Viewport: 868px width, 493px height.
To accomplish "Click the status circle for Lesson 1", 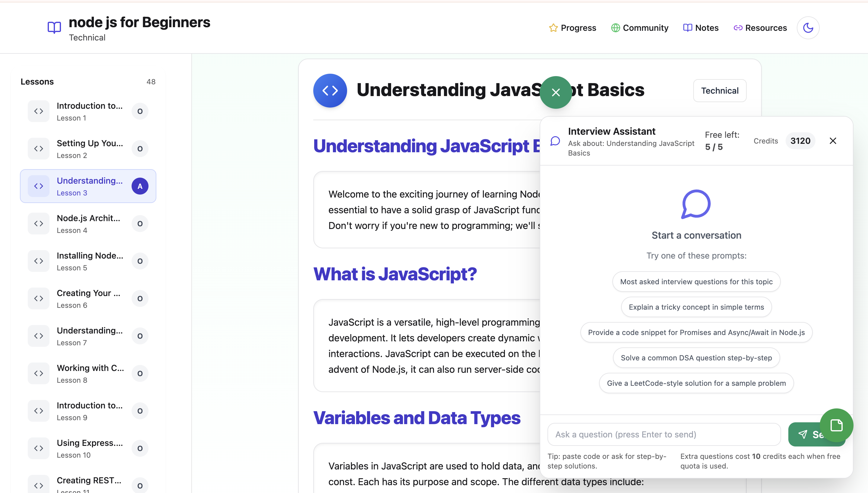I will pos(140,111).
